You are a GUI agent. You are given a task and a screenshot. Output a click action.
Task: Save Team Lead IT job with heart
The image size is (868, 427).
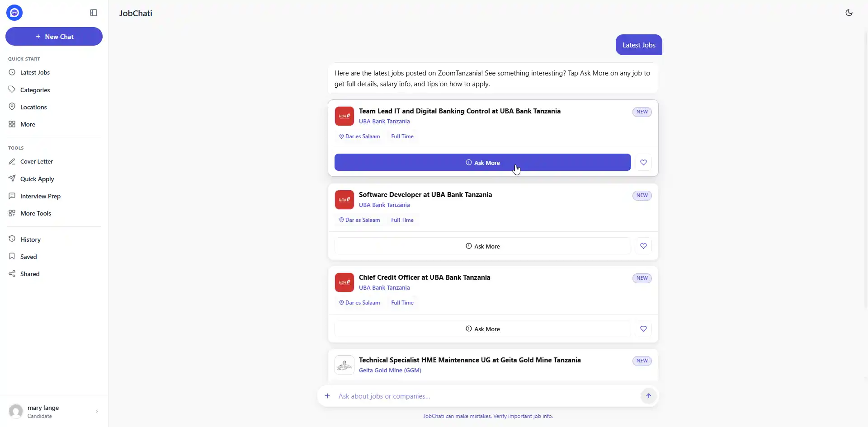[643, 163]
